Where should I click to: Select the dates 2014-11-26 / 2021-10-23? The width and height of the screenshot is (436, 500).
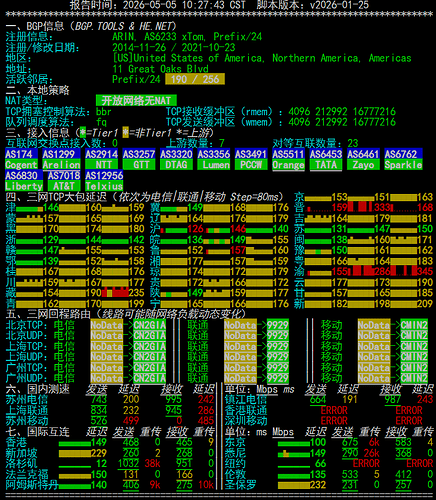tap(174, 47)
